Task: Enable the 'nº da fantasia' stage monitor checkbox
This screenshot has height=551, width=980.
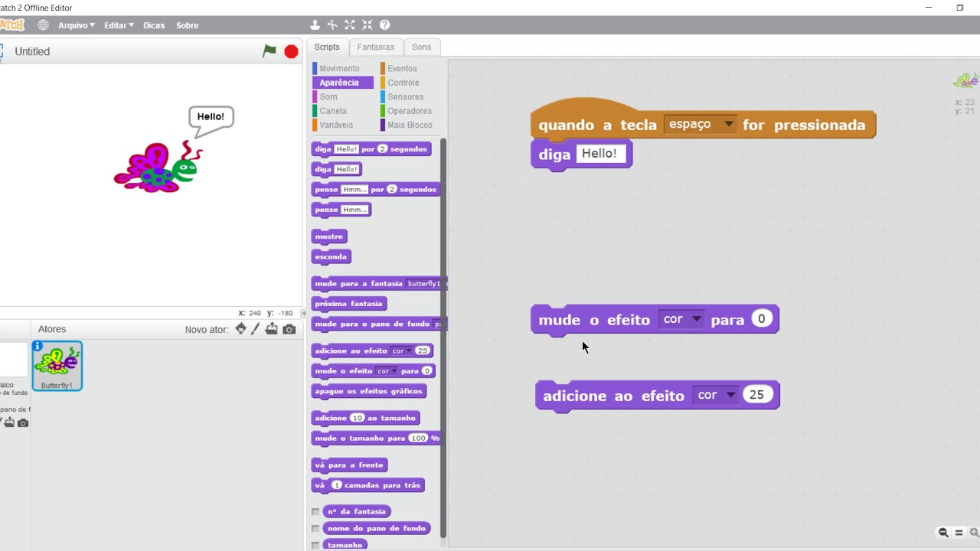Action: [x=315, y=511]
